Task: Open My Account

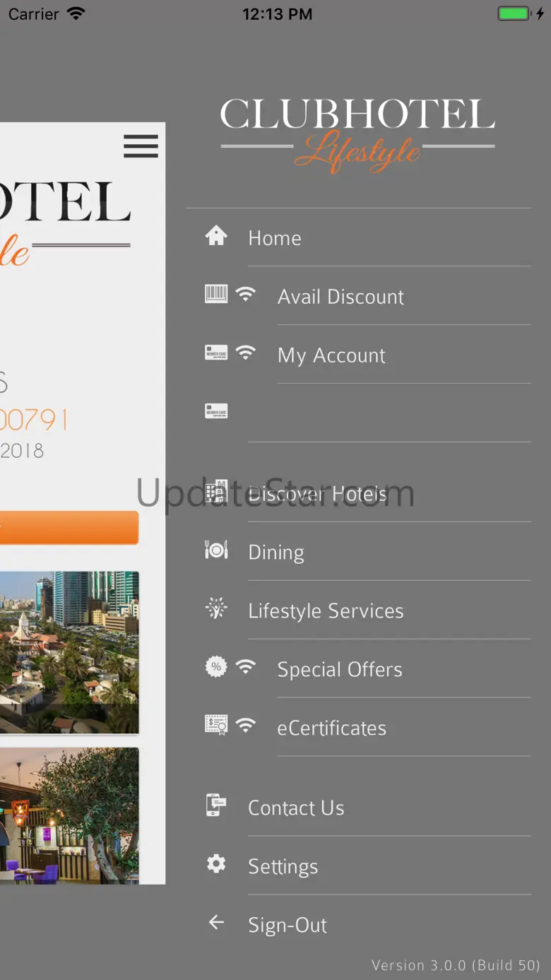Action: tap(331, 355)
